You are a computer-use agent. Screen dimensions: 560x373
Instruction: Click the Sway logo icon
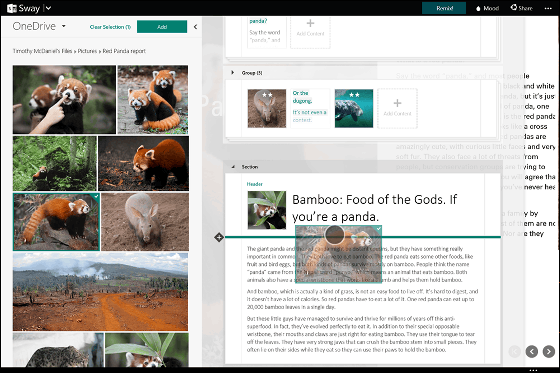tap(12, 8)
